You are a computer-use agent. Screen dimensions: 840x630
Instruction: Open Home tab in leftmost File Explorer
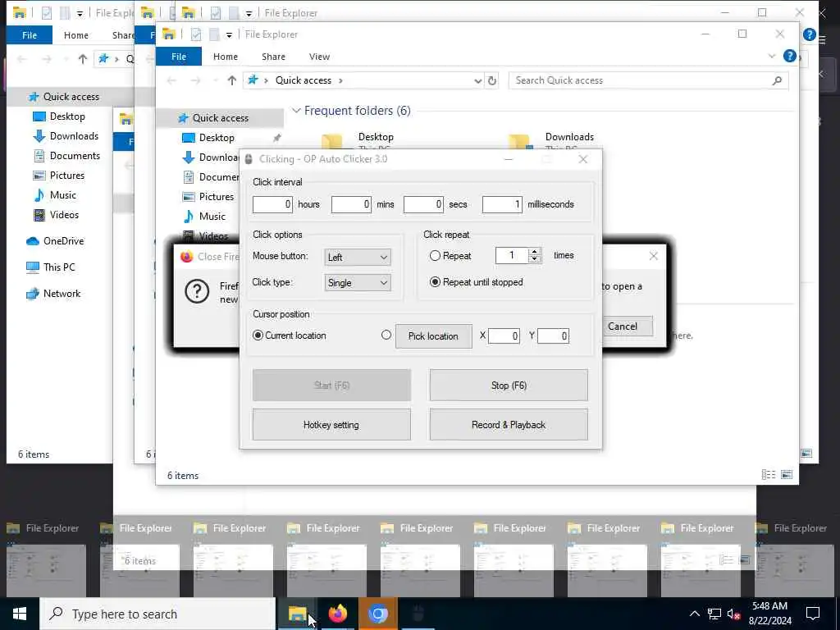[x=76, y=34]
